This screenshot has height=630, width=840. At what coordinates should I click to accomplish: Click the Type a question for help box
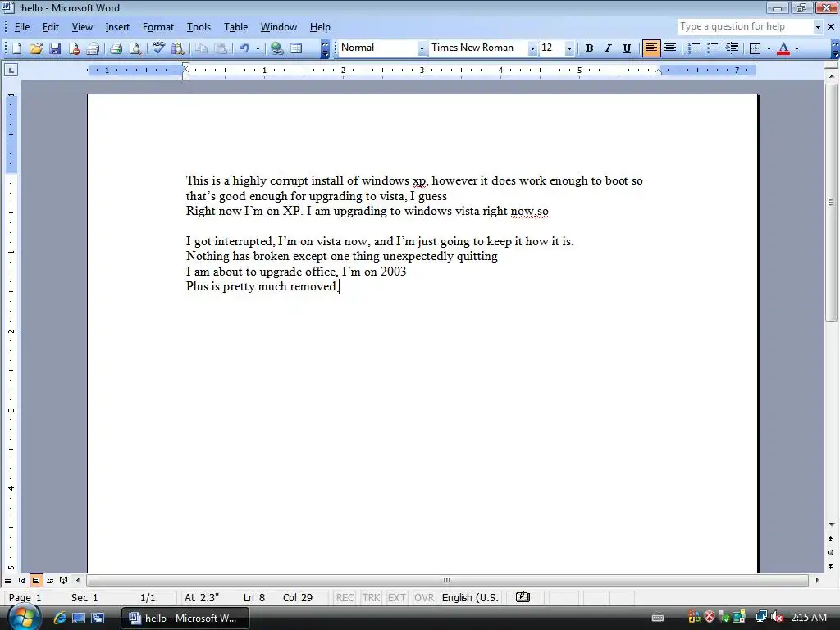(745, 27)
